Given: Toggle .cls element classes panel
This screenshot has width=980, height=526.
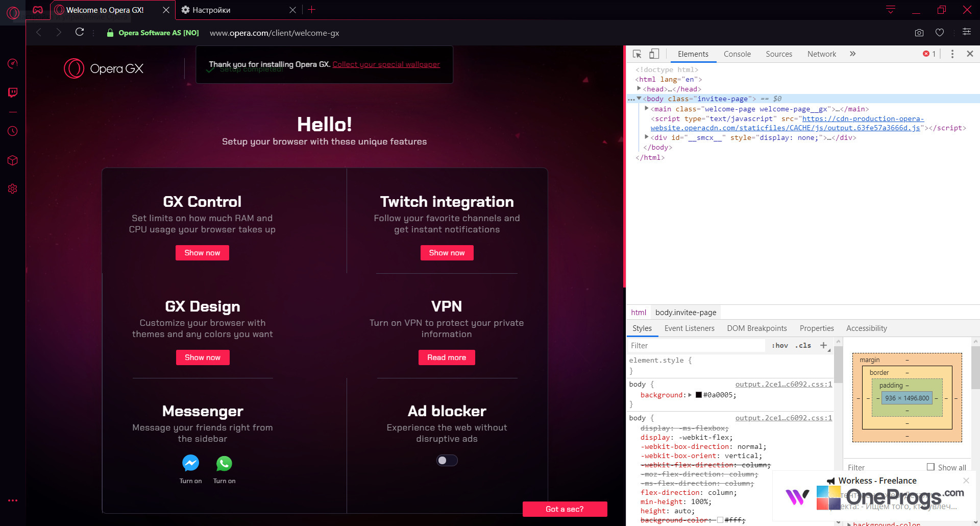Looking at the screenshot, I should point(803,346).
